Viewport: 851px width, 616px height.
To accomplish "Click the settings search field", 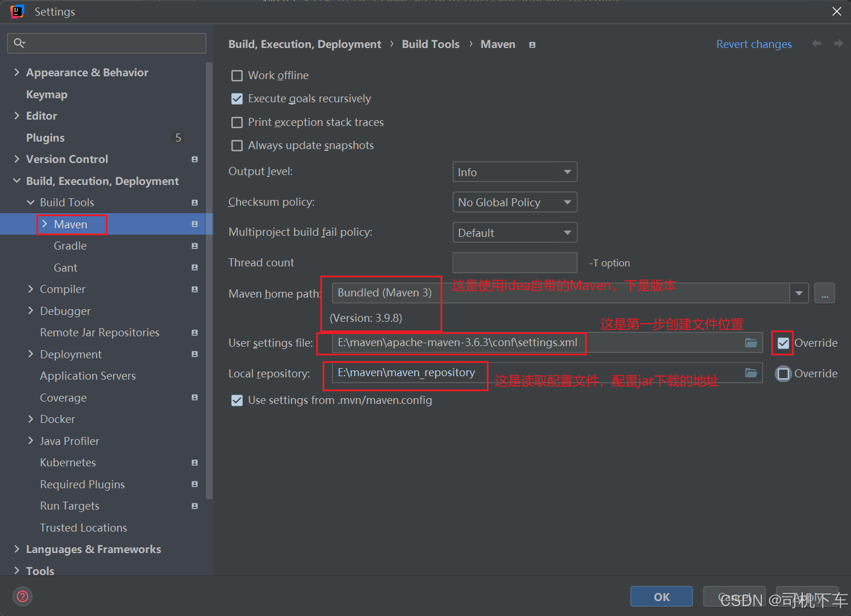I will pyautogui.click(x=106, y=43).
